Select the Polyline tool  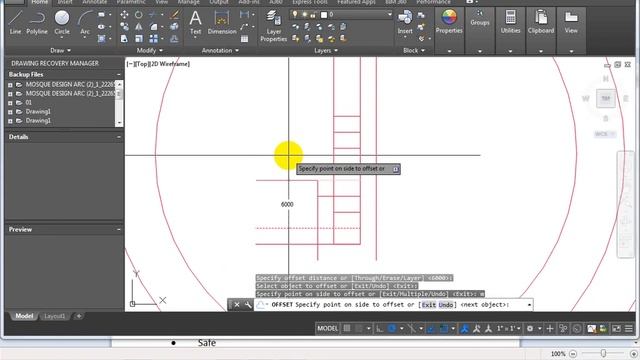point(37,22)
